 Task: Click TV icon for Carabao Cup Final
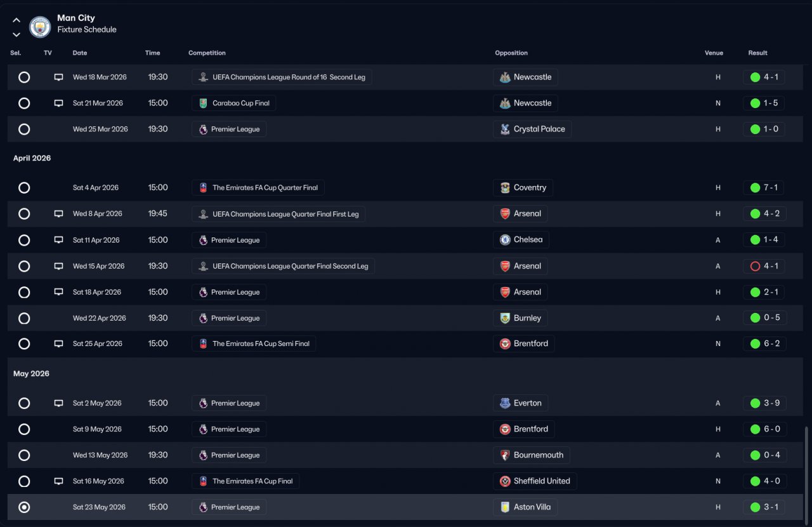(58, 103)
